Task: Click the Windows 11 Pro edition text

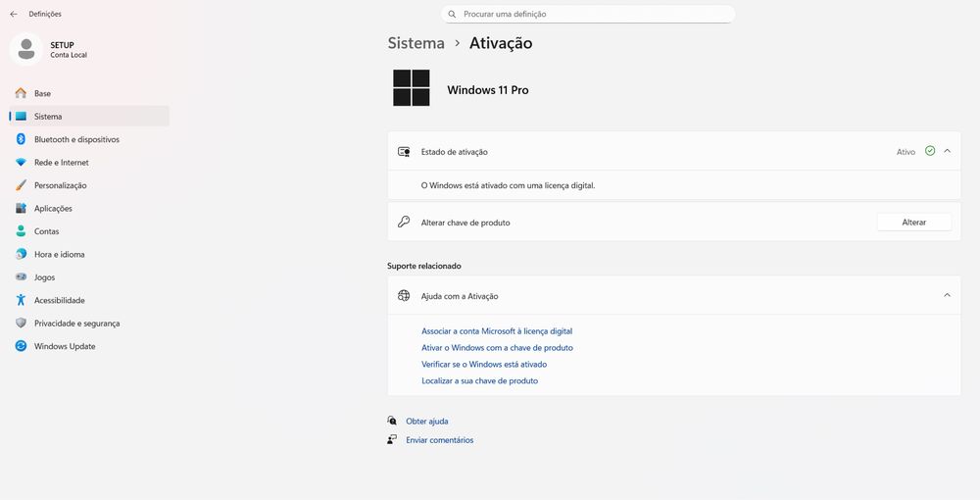Action: point(487,90)
